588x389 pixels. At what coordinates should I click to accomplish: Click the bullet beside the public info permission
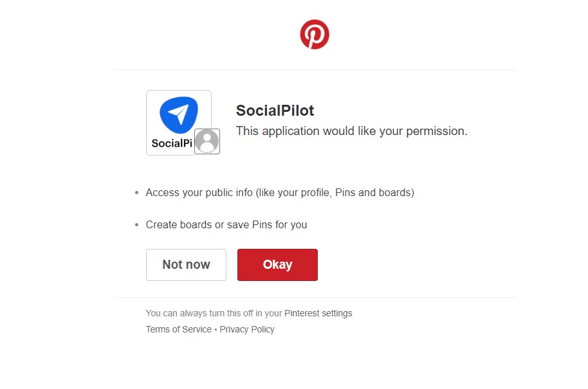(136, 192)
